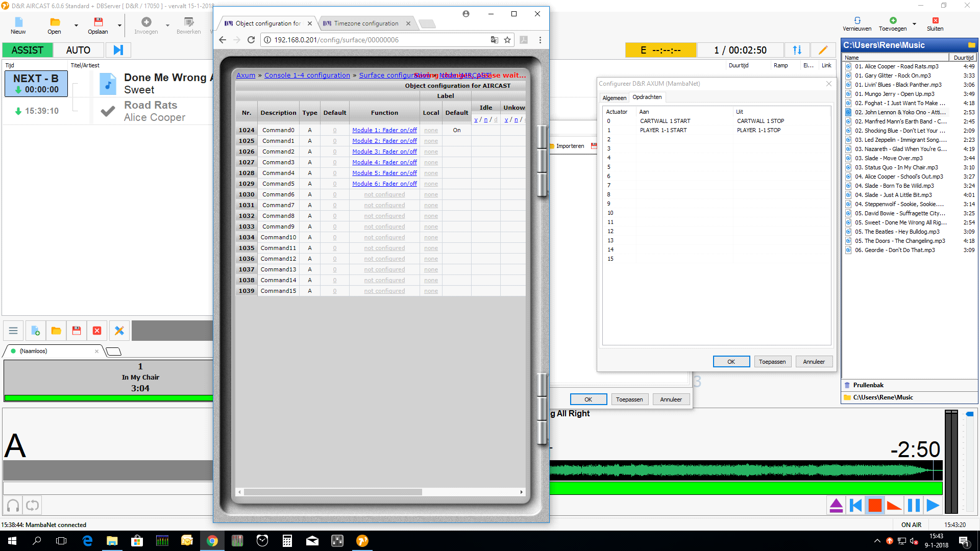Click the cartwall design ruler-pencil icon
The height and width of the screenshot is (551, 980).
119,331
